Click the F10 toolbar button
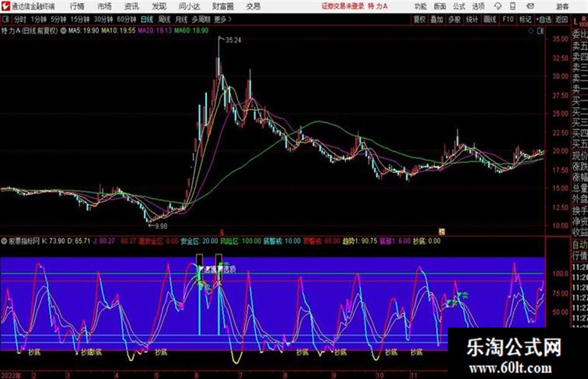 point(508,19)
